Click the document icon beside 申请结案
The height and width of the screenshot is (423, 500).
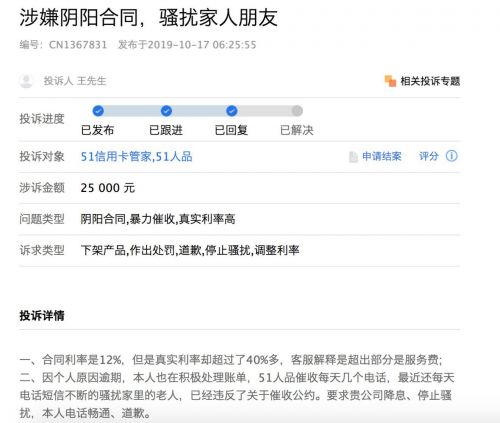353,156
